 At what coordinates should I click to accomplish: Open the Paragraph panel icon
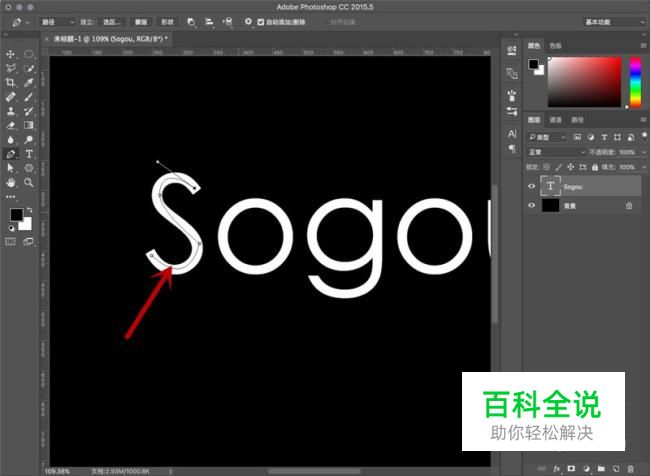point(512,148)
